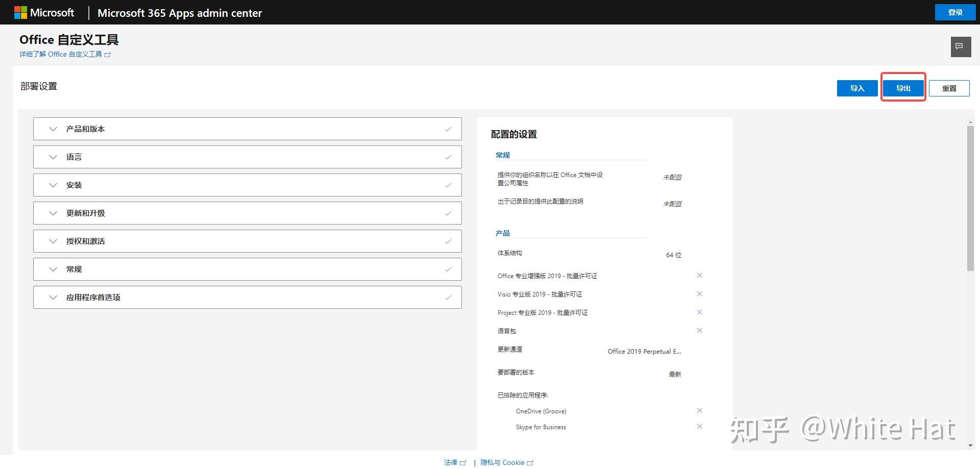Click the 64 位 architecture value

[x=673, y=255]
